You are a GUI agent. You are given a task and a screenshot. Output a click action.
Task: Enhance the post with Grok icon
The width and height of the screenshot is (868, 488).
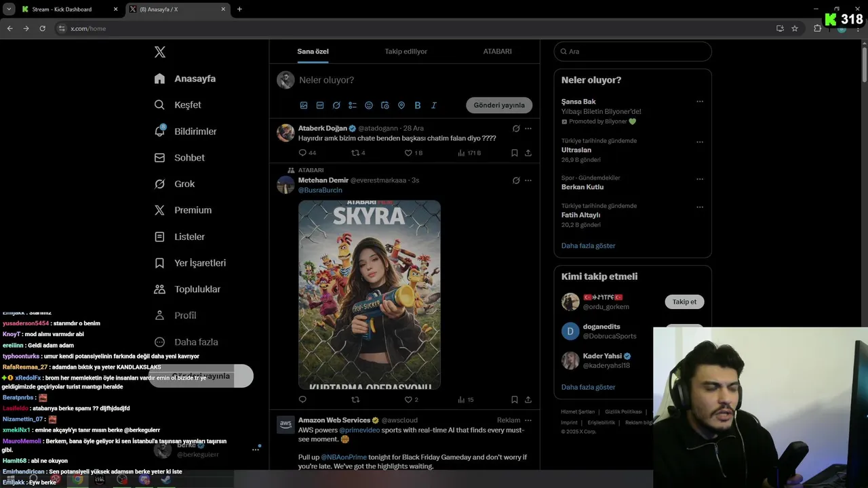[x=336, y=106]
